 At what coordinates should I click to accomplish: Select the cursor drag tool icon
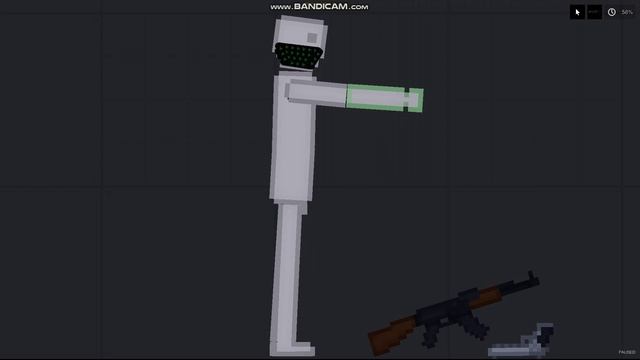(577, 12)
